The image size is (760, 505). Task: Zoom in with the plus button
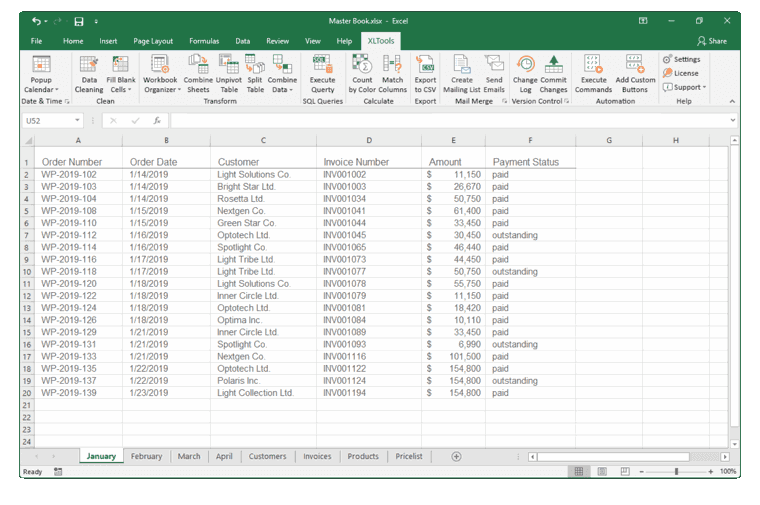pos(711,472)
